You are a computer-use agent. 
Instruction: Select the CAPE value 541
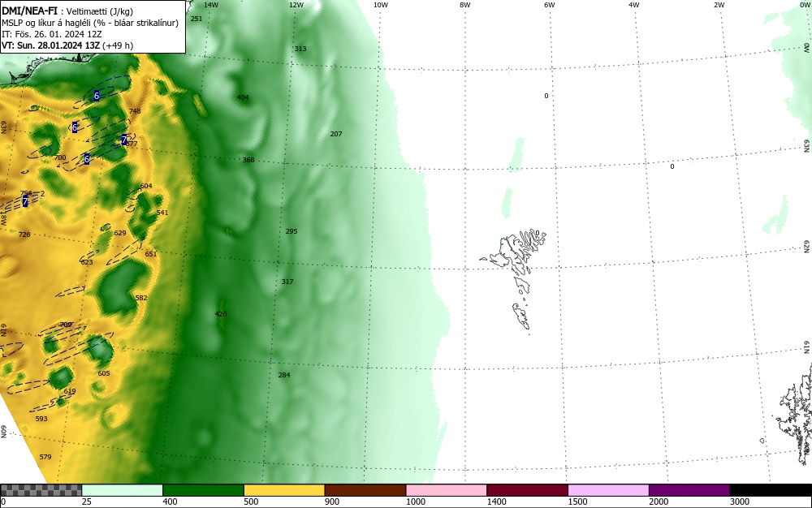[162, 213]
